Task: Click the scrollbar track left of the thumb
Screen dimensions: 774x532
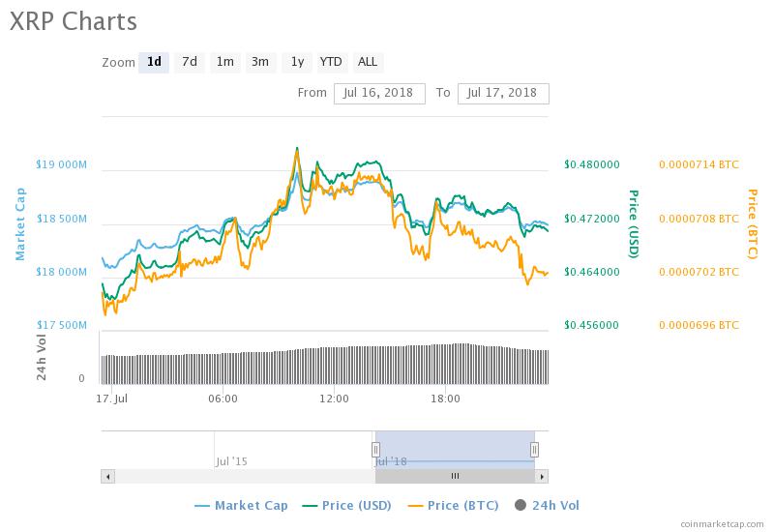Action: click(246, 476)
